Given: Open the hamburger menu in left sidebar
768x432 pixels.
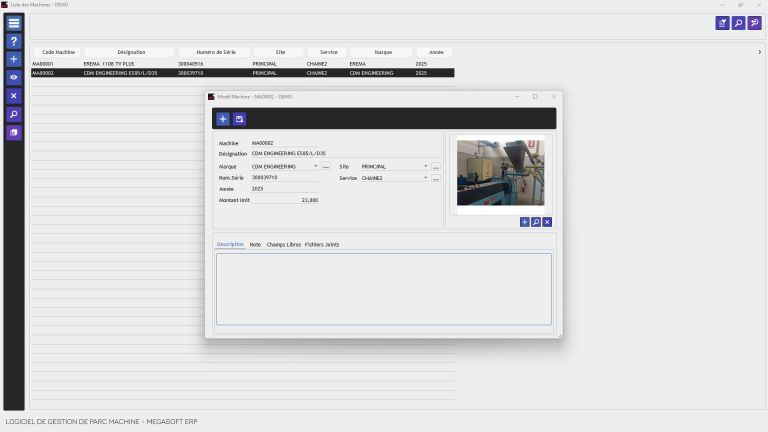Looking at the screenshot, I should [14, 23].
